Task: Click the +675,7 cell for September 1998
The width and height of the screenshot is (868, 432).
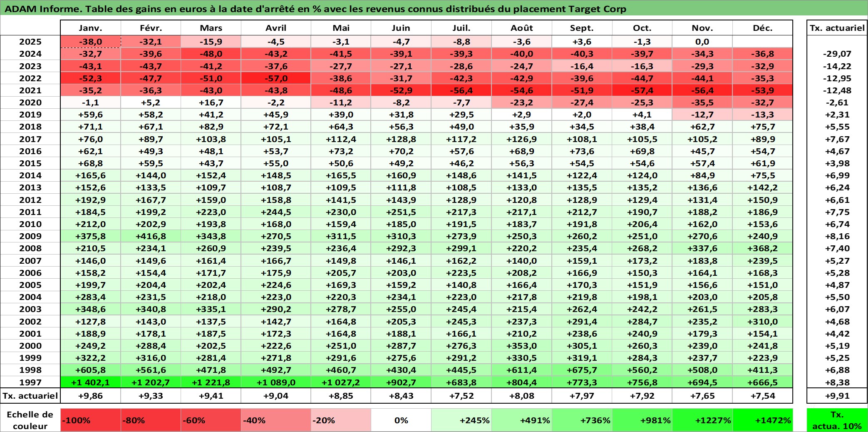Action: [582, 370]
